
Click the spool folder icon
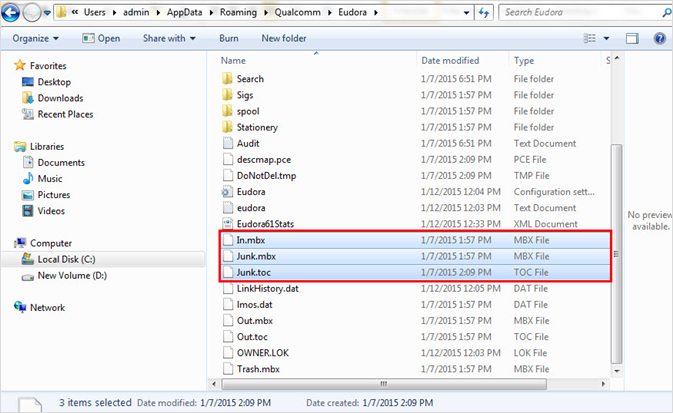pyautogui.click(x=227, y=111)
